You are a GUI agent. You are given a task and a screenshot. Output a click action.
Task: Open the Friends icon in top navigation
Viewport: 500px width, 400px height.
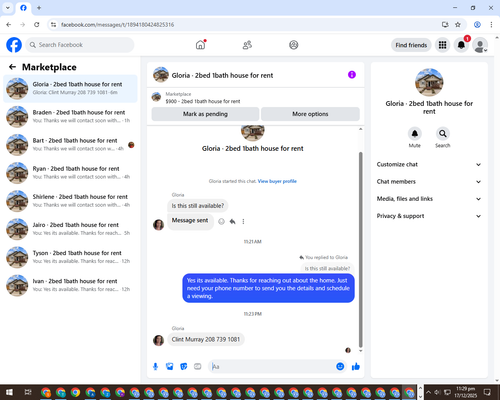coord(247,45)
